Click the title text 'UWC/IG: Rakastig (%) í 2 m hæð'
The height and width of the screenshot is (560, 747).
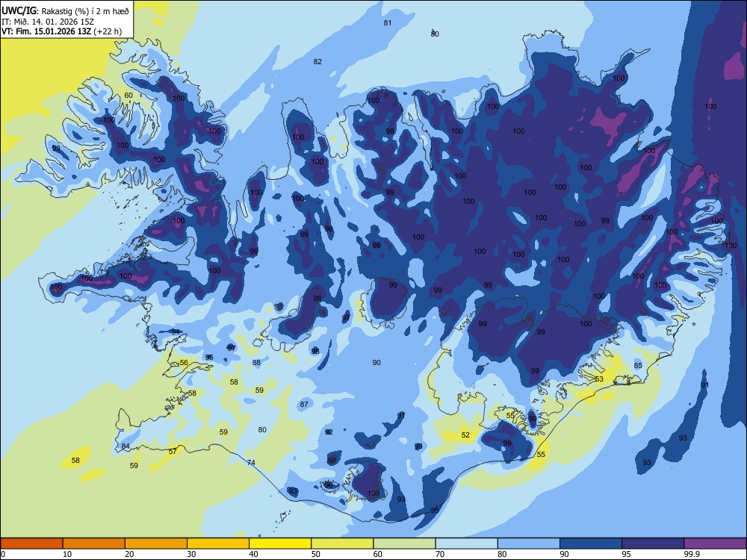pyautogui.click(x=65, y=11)
